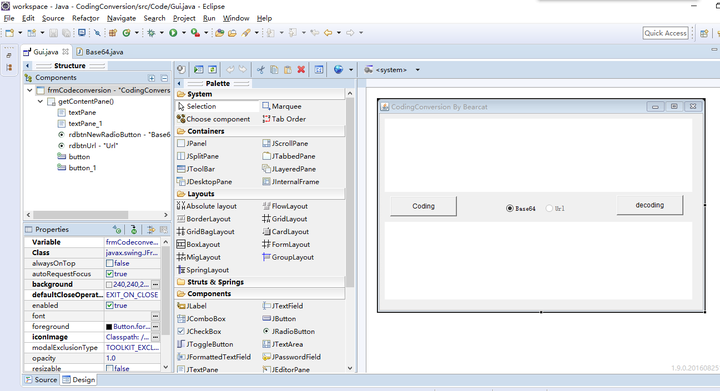Image resolution: width=720 pixels, height=391 pixels.
Task: Switch to the Base64.java editor tab
Action: [x=100, y=52]
